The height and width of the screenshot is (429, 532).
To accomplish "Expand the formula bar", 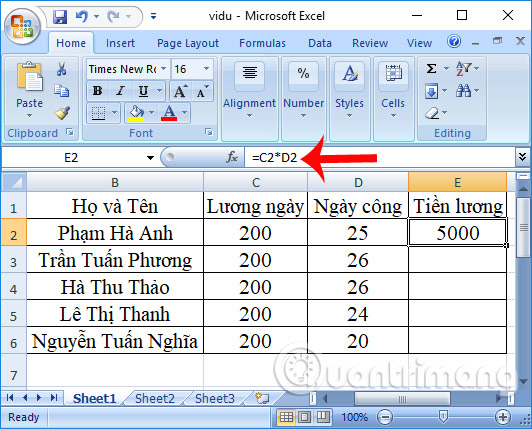I will (522, 157).
